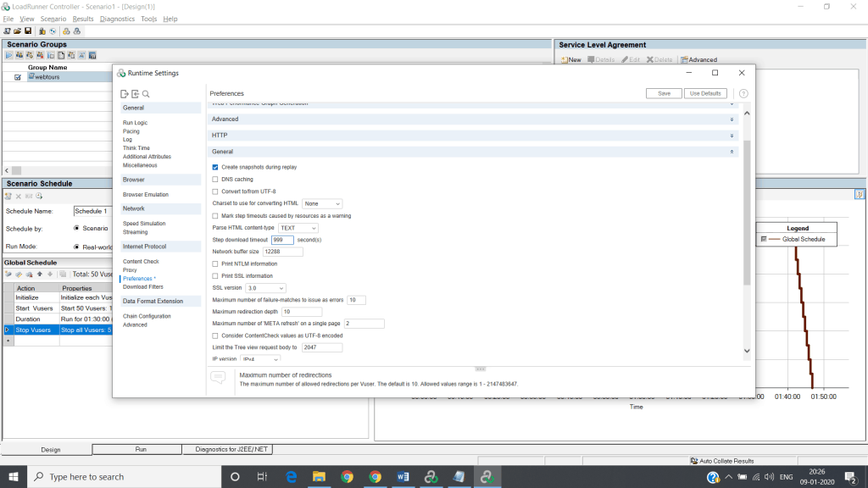This screenshot has height=488, width=868.
Task: Collapse the General section header in Preferences
Action: pyautogui.click(x=731, y=152)
